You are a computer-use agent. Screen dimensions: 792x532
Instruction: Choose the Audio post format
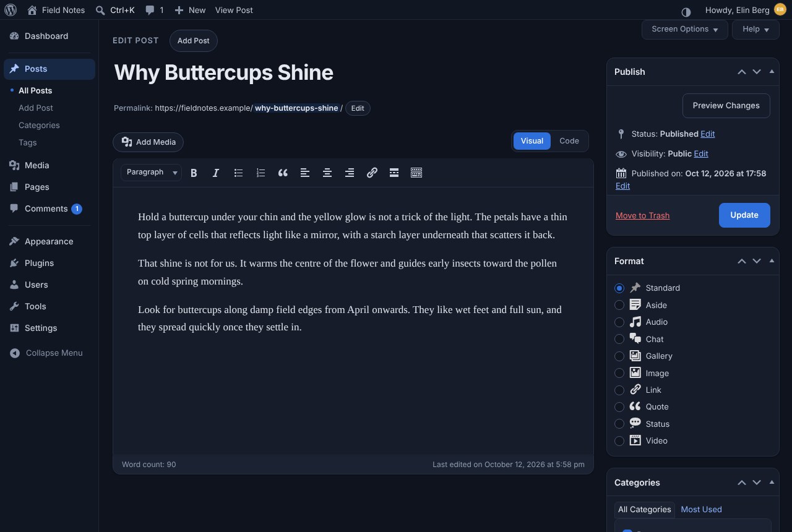tap(619, 322)
